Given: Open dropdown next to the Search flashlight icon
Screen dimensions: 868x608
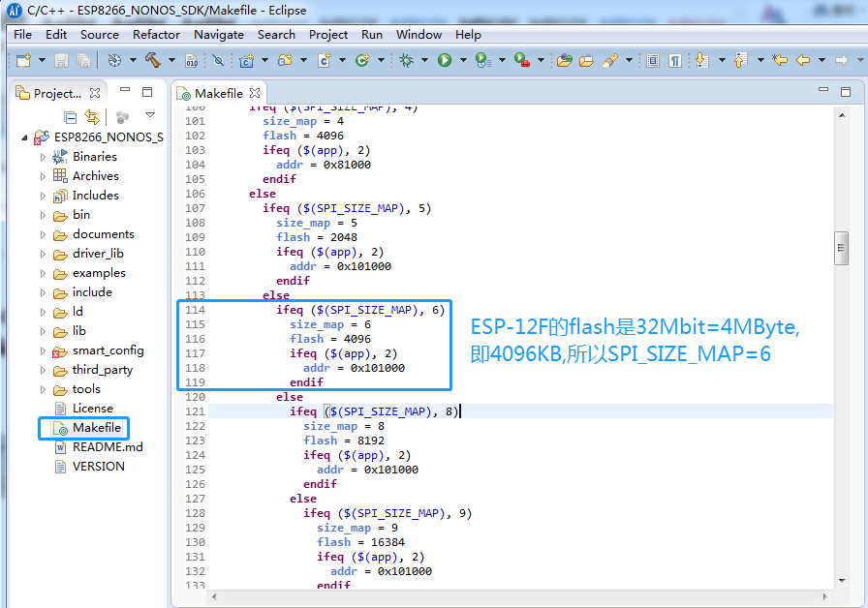Looking at the screenshot, I should [x=629, y=60].
